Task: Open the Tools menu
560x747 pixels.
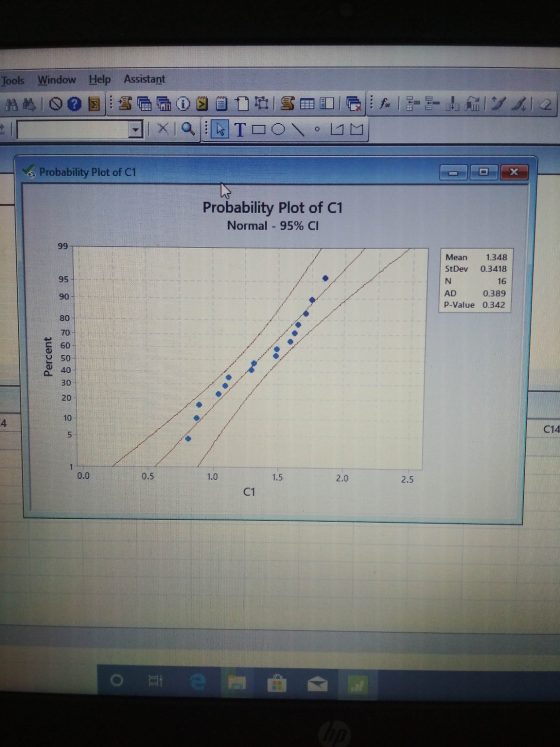Action: pyautogui.click(x=13, y=81)
